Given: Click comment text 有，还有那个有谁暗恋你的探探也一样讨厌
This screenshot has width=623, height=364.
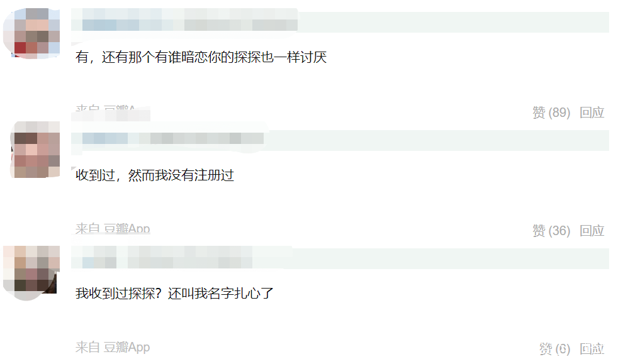Looking at the screenshot, I should tap(201, 58).
